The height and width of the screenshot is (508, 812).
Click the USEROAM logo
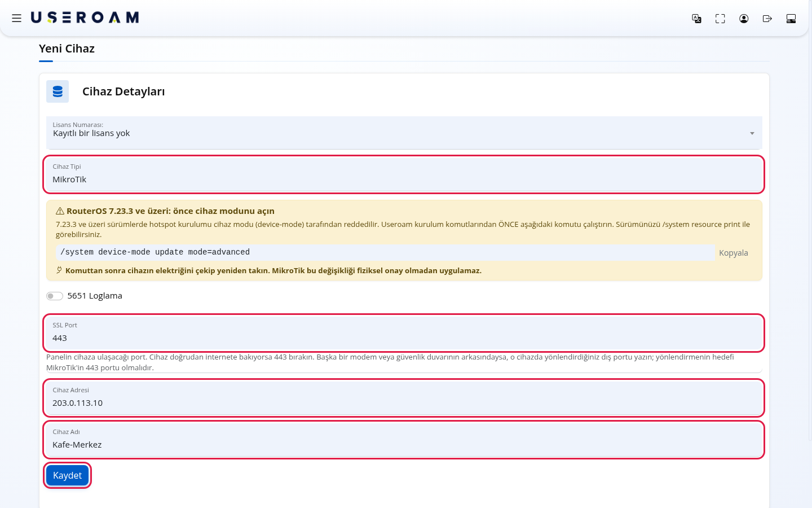[85, 18]
